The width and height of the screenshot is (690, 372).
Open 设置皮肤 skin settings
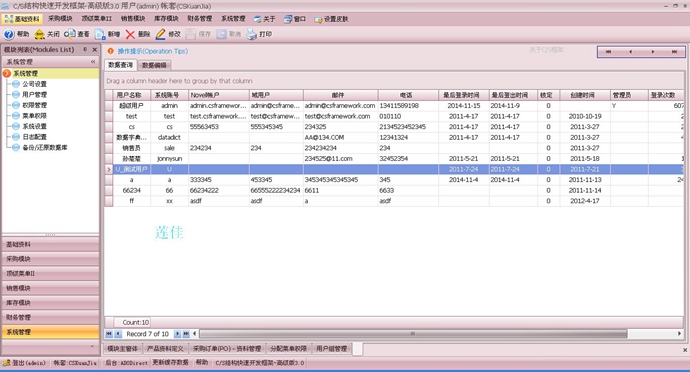click(x=331, y=19)
